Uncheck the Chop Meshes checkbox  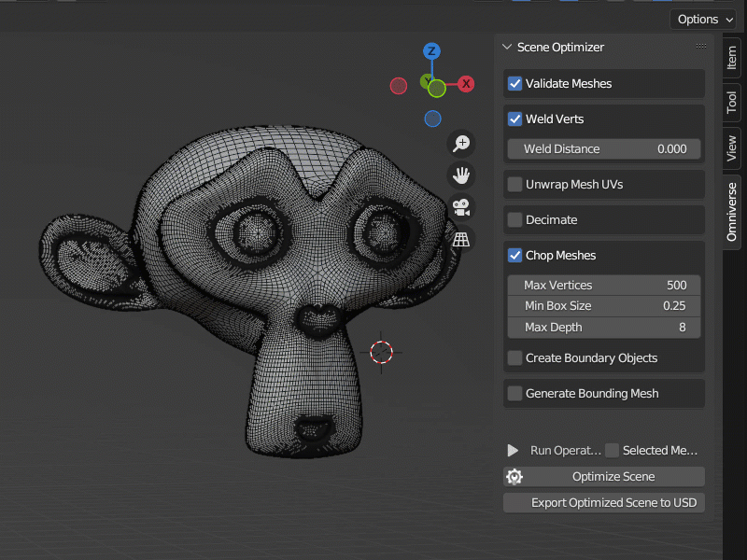point(514,255)
